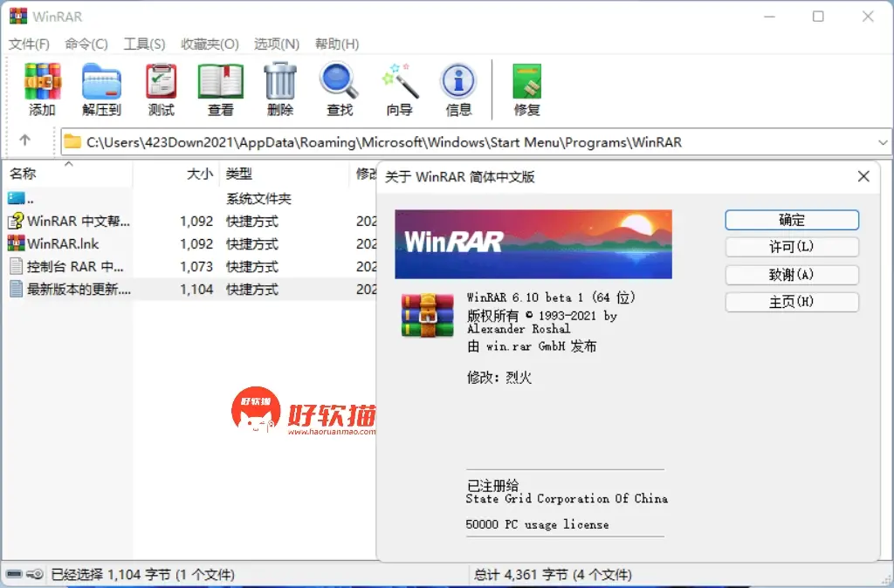Select the 1,104 size cell

point(196,290)
